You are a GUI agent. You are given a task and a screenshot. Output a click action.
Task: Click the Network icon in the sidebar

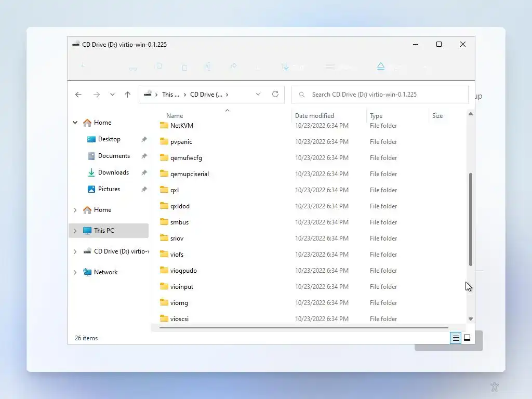tap(87, 272)
